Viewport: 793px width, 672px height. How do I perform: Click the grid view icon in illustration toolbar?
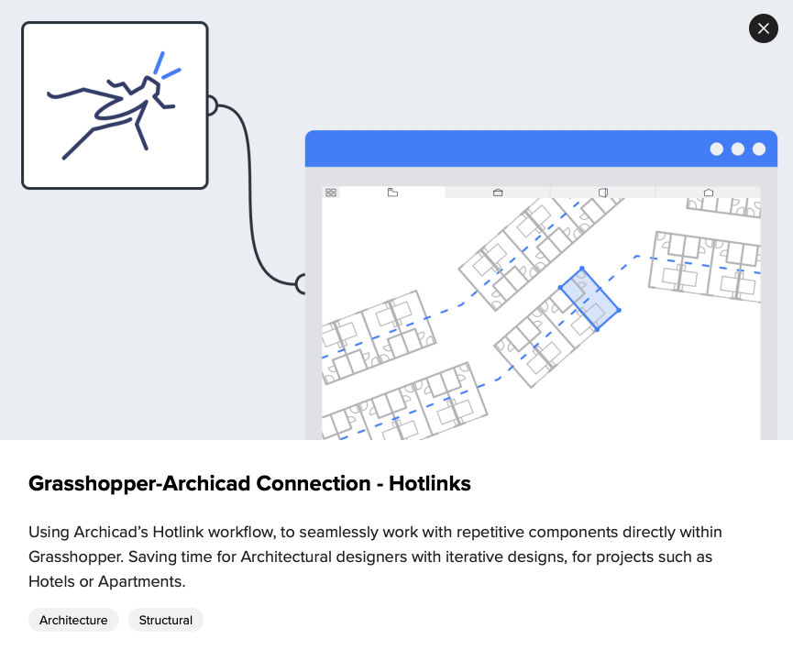(x=331, y=193)
